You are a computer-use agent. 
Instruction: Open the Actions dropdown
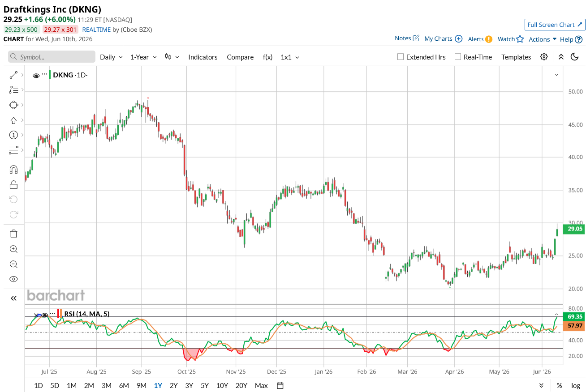(x=543, y=39)
